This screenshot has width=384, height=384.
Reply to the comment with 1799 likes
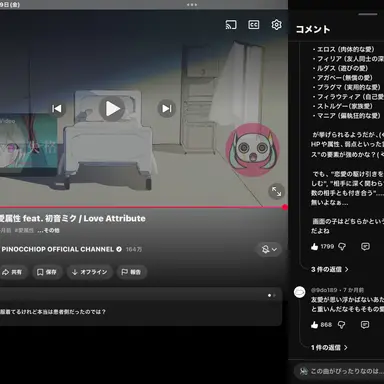tap(365, 247)
